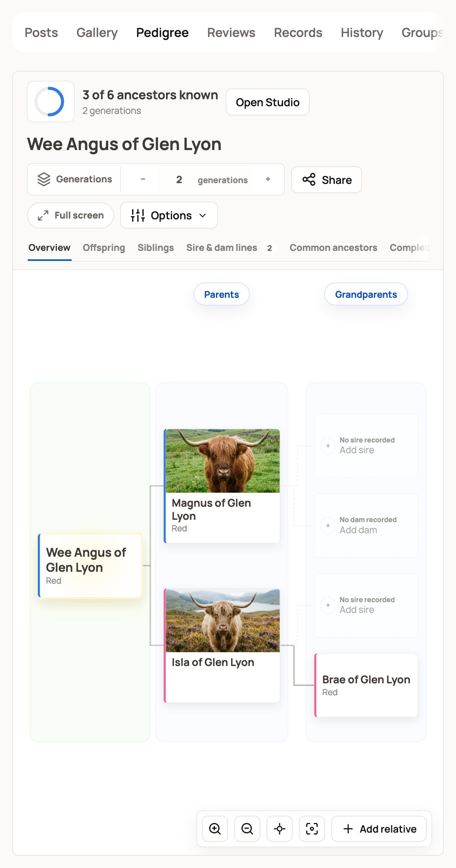Switch to the Posts tab

point(41,33)
